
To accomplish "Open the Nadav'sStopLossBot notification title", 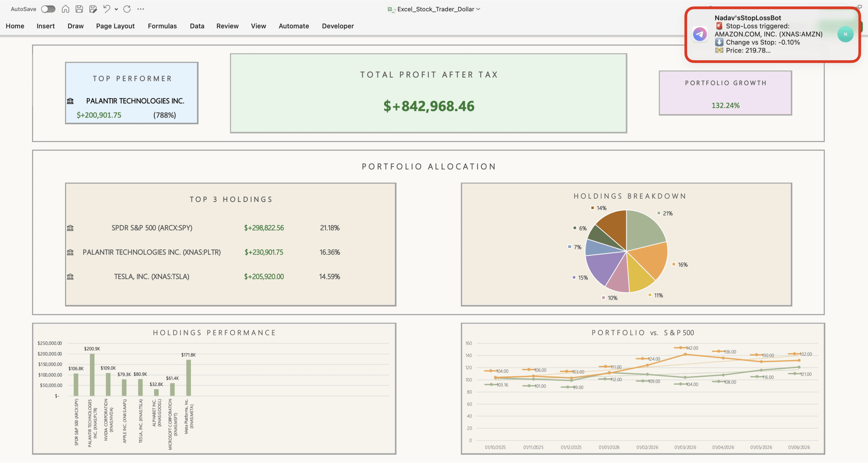I will 747,18.
